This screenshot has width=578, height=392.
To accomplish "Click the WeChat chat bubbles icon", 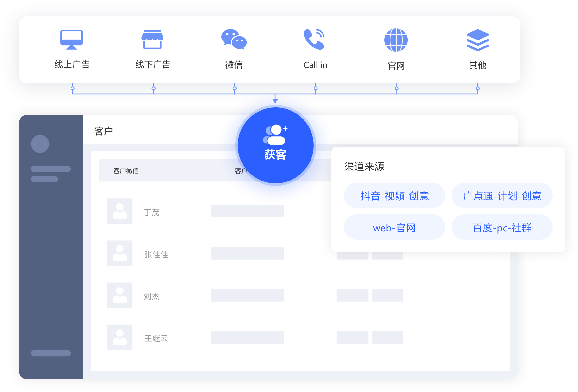I will tap(234, 40).
